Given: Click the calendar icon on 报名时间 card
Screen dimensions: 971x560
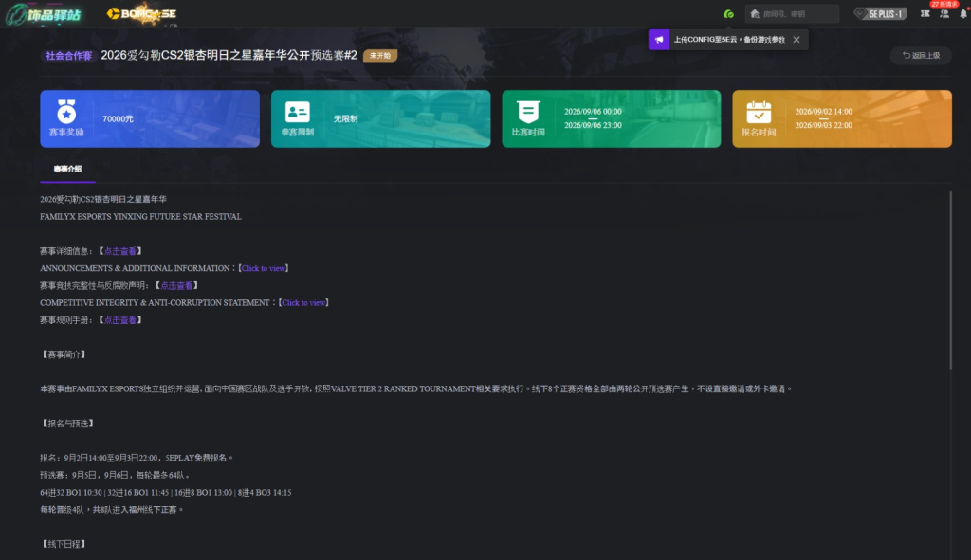Looking at the screenshot, I should (759, 112).
